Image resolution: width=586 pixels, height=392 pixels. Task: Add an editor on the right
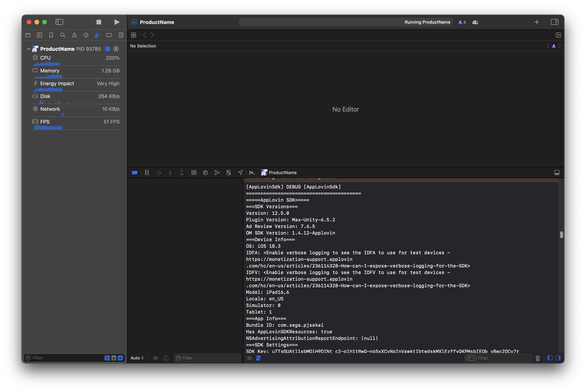click(x=558, y=35)
